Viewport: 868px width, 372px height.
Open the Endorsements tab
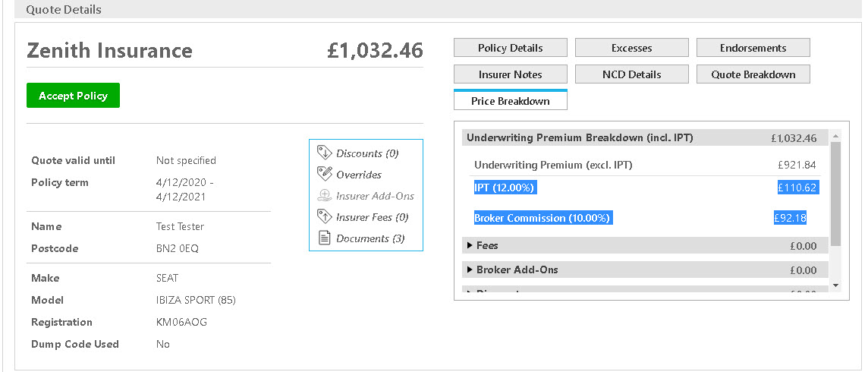click(753, 48)
